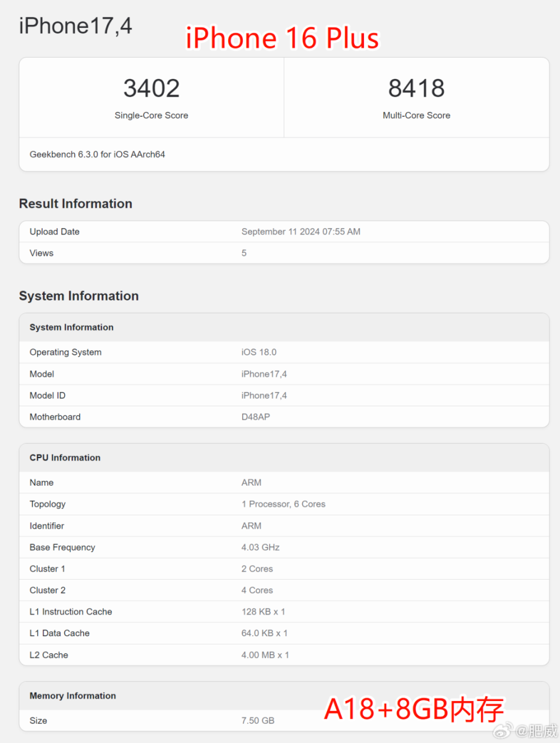Screen dimensions: 560x743
Task: Click the Motherboard value D48AP
Action: tap(256, 417)
